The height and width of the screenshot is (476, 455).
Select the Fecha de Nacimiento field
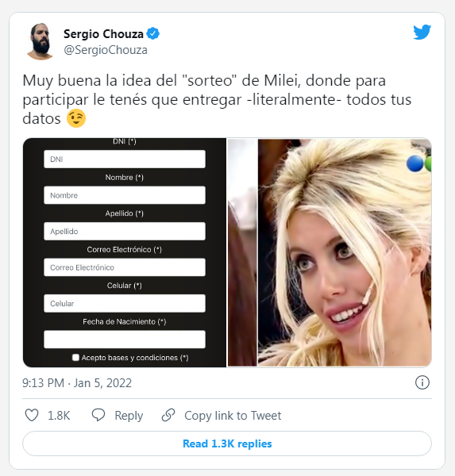tap(125, 339)
